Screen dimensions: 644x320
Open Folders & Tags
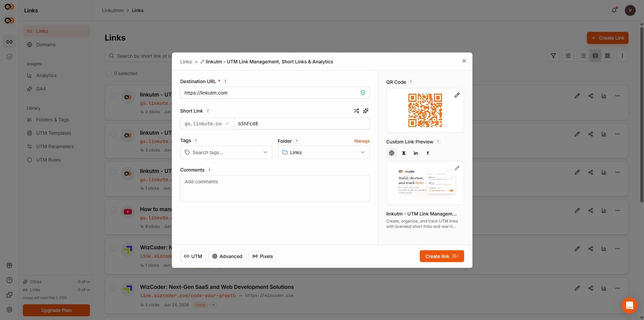point(56,120)
